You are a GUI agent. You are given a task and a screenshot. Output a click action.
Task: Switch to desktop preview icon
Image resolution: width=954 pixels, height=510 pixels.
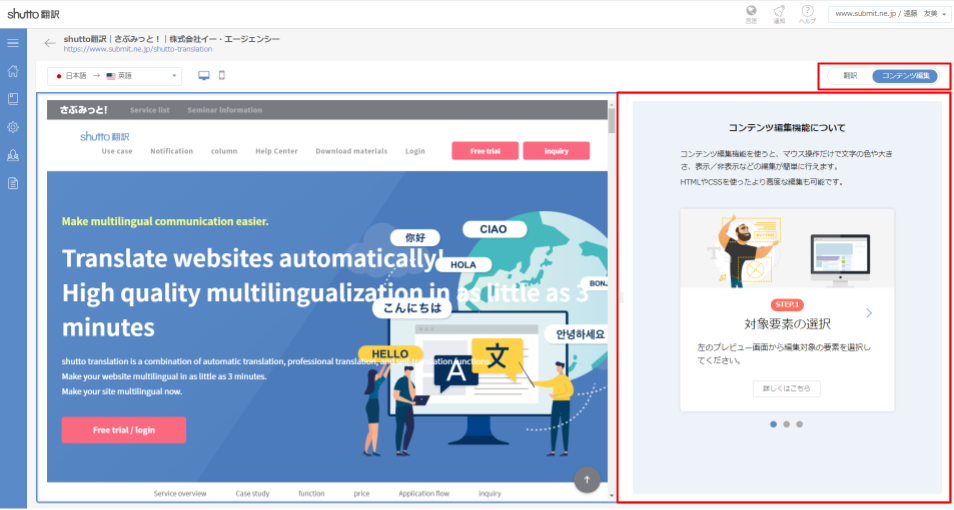click(x=204, y=75)
